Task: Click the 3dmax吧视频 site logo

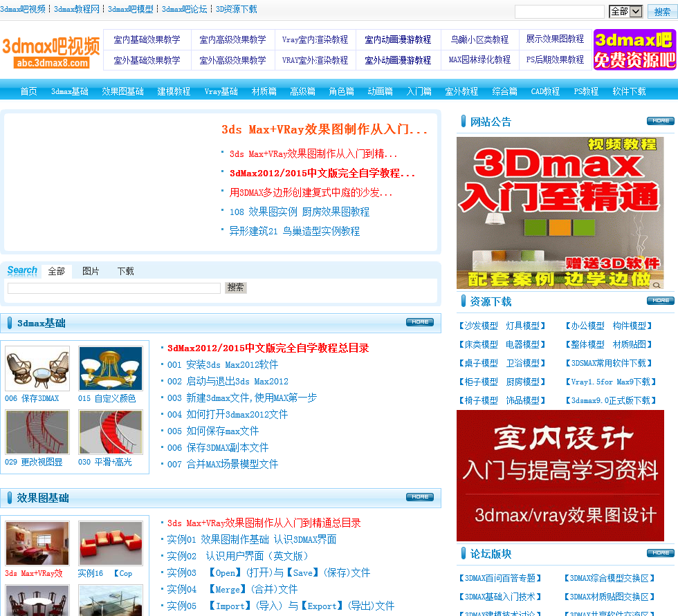Action: click(x=51, y=52)
